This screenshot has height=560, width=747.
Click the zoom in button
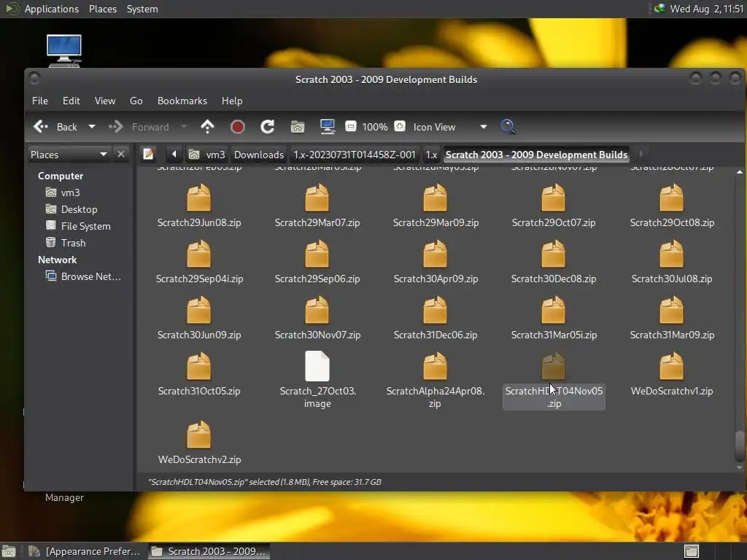tap(400, 127)
